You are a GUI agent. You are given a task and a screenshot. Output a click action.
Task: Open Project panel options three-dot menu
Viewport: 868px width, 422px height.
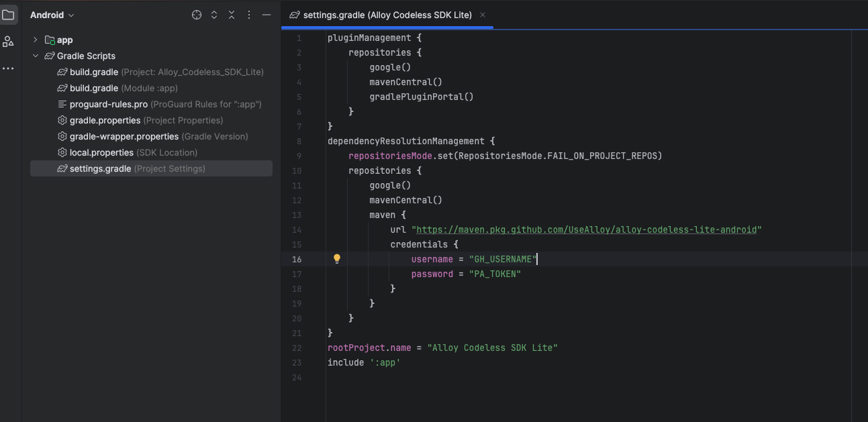(249, 15)
